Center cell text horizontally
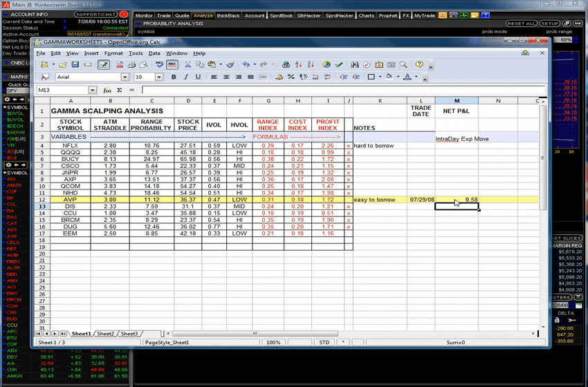Viewport: 588px width, 387px height. pyautogui.click(x=226, y=77)
